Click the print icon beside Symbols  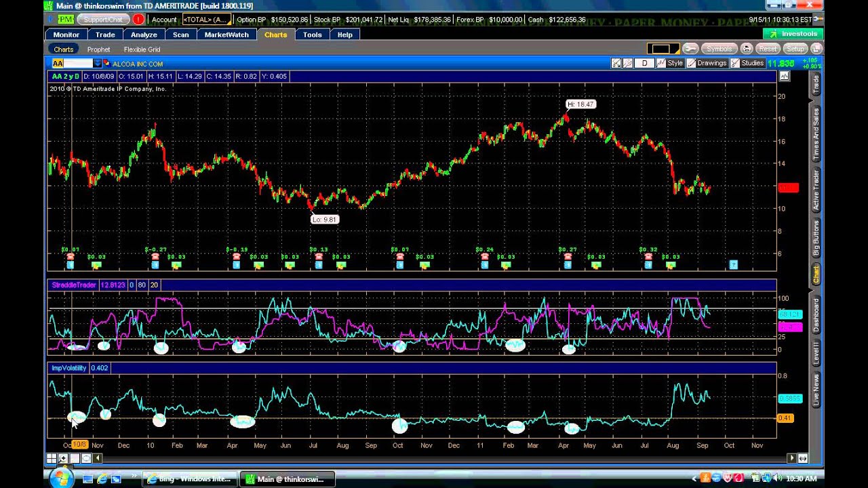tap(747, 49)
